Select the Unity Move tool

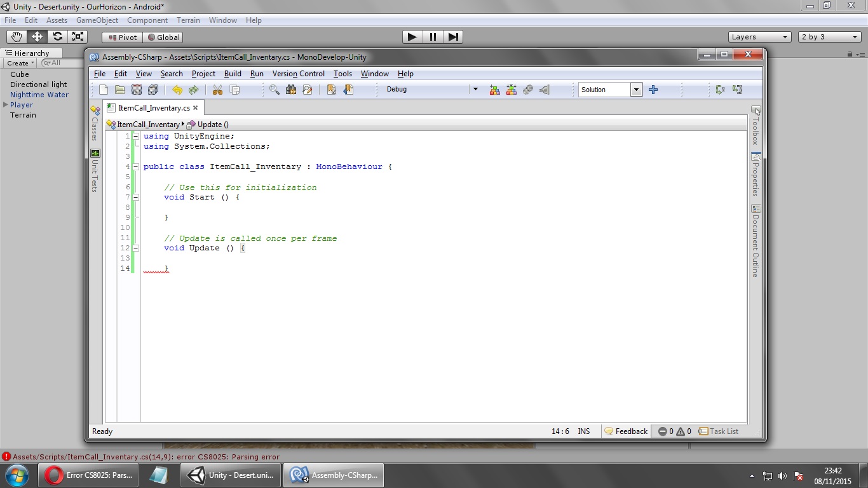37,37
